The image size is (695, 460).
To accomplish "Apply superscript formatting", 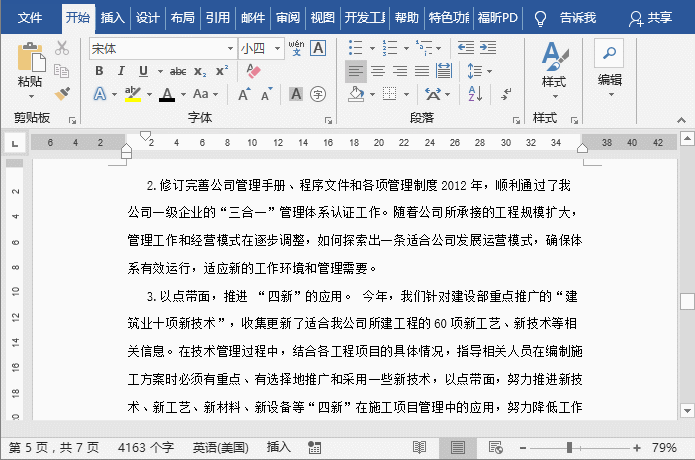I will (222, 70).
